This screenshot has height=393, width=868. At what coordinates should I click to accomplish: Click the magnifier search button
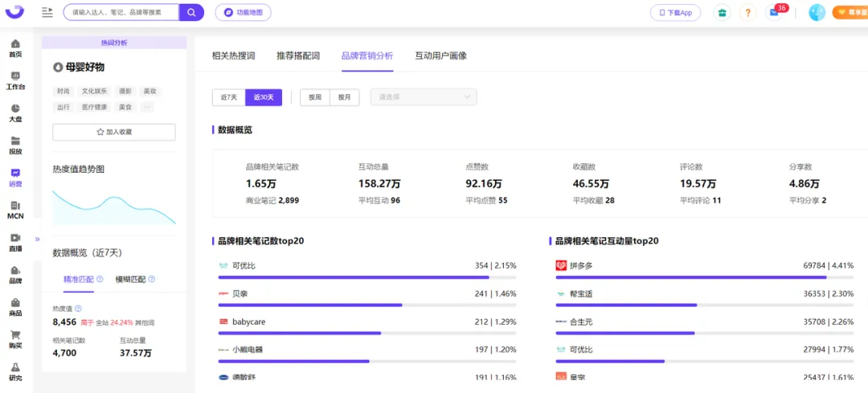click(191, 12)
